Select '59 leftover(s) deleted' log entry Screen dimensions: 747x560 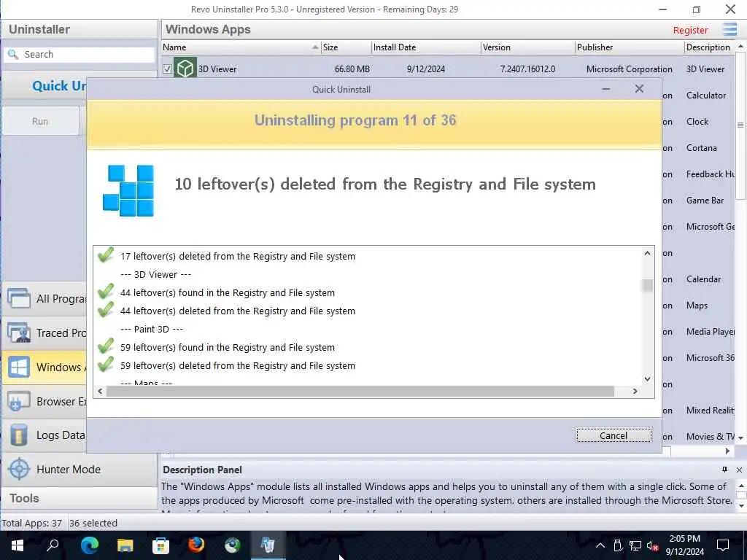point(238,366)
